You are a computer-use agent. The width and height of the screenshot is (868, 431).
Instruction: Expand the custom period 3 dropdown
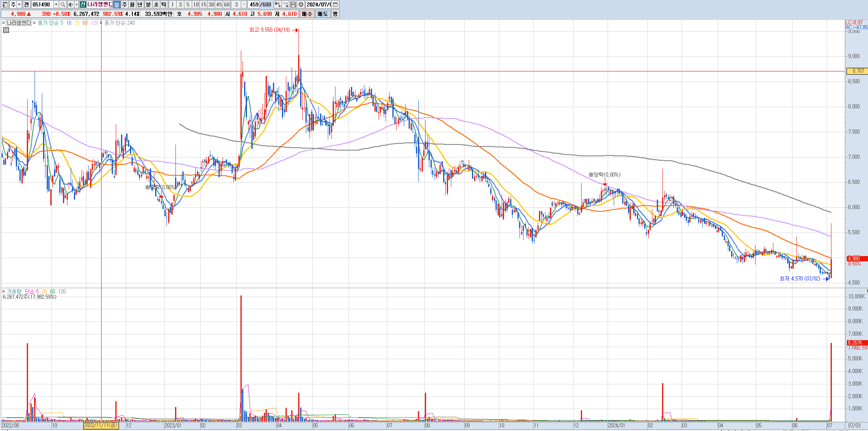(244, 4)
